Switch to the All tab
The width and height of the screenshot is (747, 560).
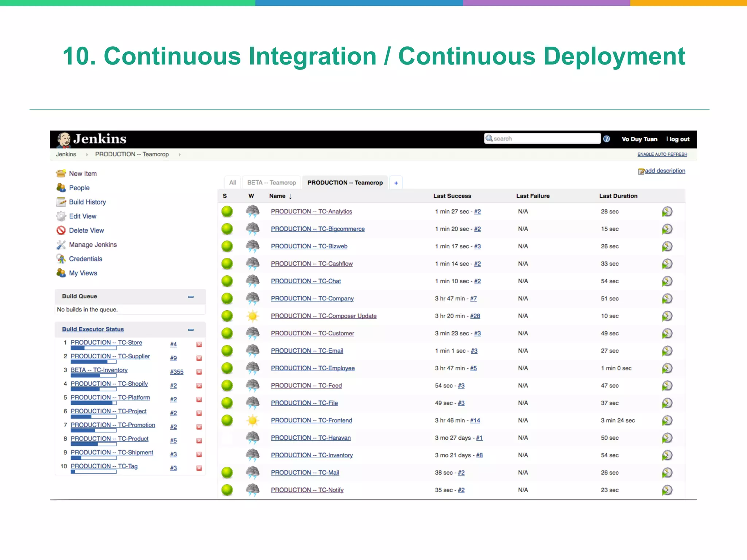click(x=232, y=183)
